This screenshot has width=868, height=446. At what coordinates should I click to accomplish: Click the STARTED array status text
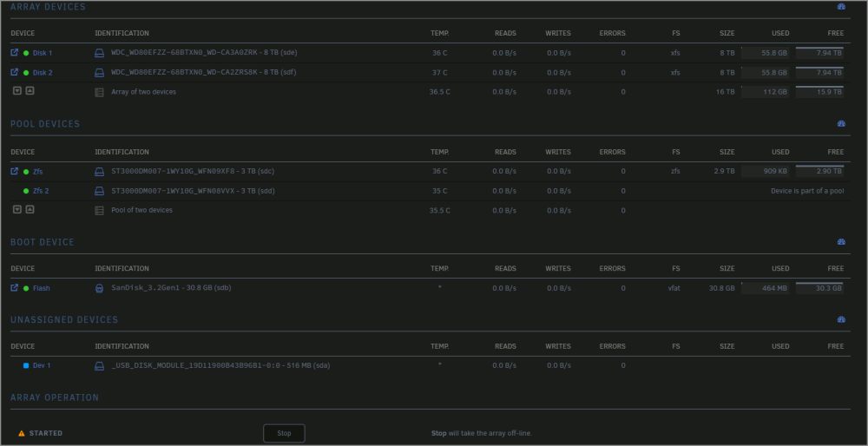coord(46,433)
